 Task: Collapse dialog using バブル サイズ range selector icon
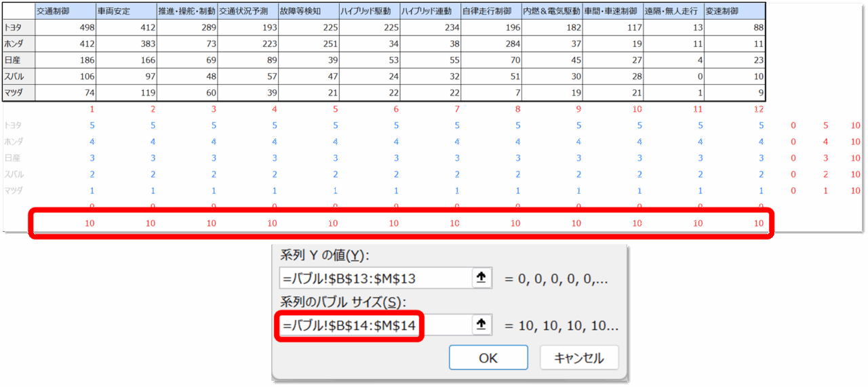pyautogui.click(x=481, y=325)
